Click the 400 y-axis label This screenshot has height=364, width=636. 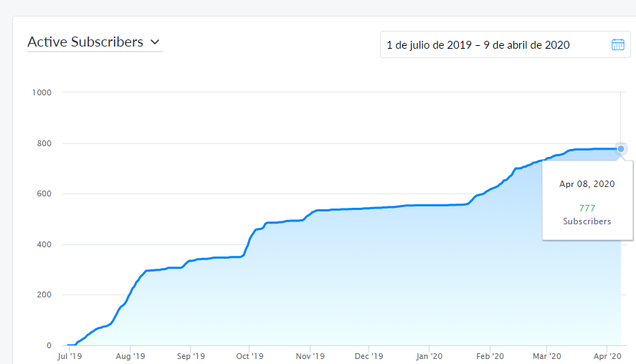44,244
